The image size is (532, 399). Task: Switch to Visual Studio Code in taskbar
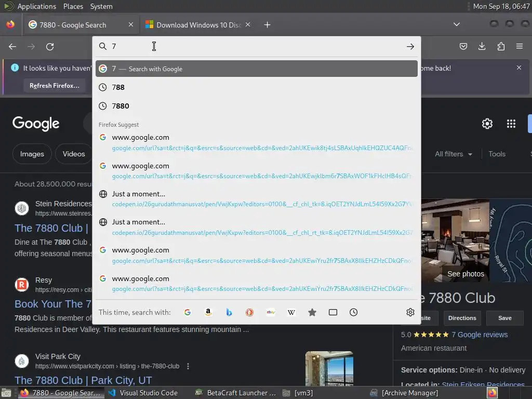tap(143, 393)
